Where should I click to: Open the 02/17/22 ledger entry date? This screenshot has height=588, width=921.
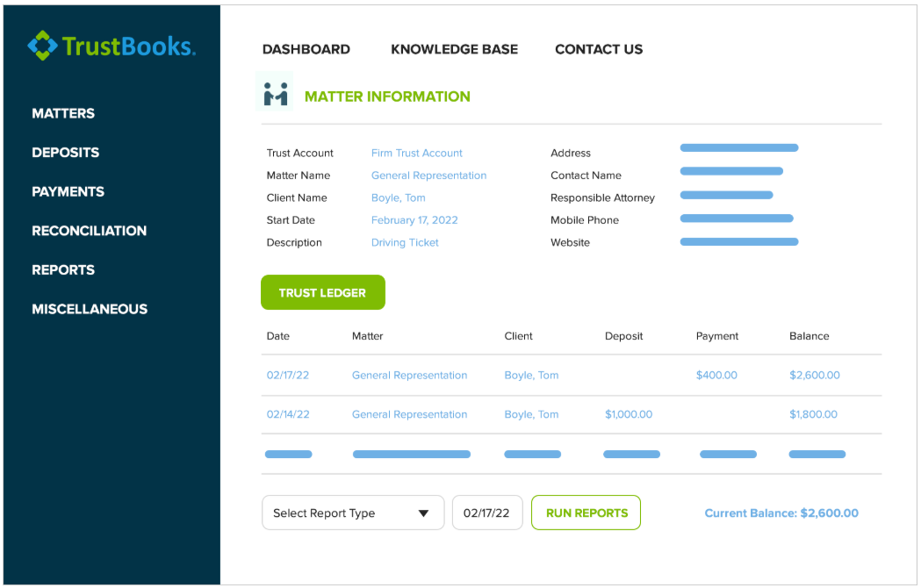tap(288, 375)
